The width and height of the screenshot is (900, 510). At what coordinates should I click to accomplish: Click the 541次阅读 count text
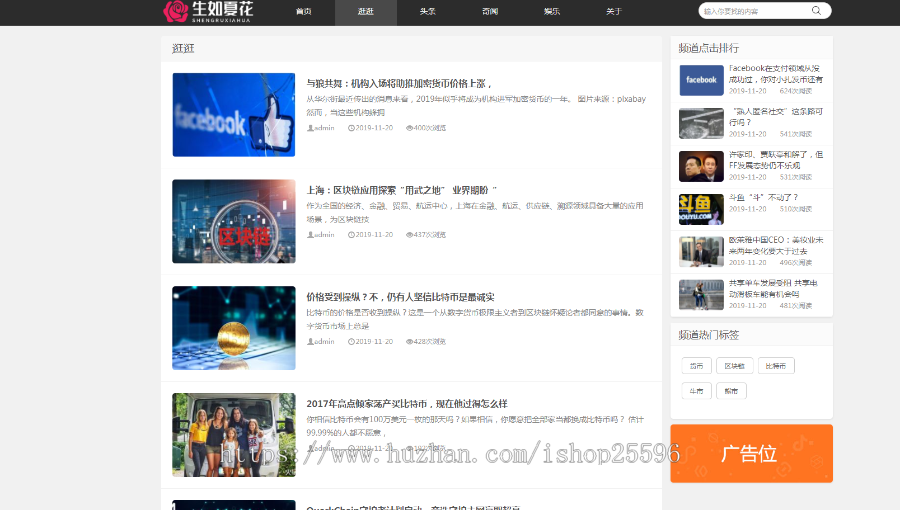coord(796,134)
